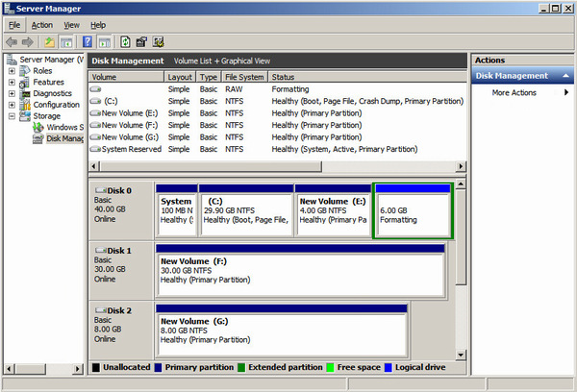The image size is (577, 392).
Task: Select the (C:) 29.90 GB partition block
Action: point(246,211)
